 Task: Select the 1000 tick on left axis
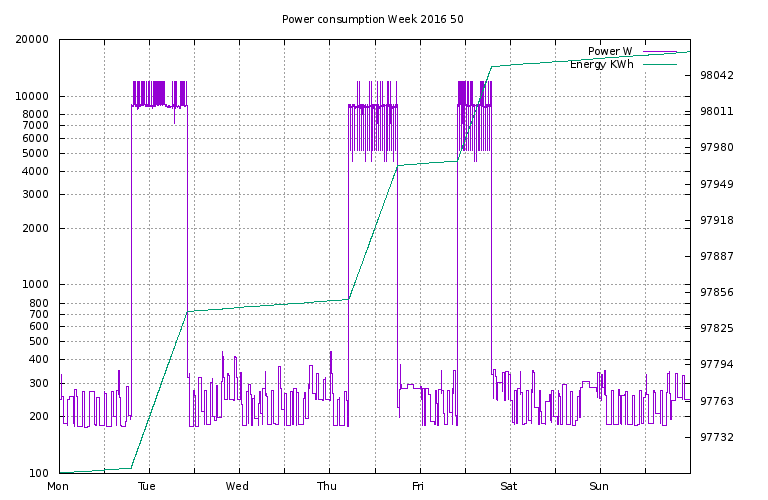point(35,285)
